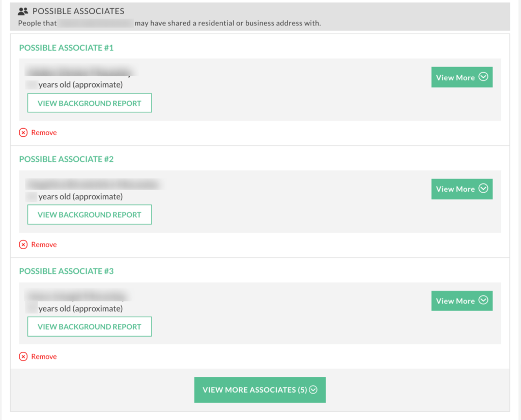This screenshot has height=420, width=521.
Task: Click the red X icon under associate #1
Action: coord(23,133)
